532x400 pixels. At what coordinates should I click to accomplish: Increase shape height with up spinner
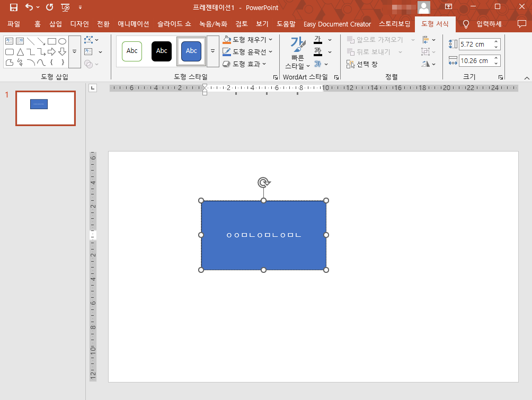coord(496,42)
